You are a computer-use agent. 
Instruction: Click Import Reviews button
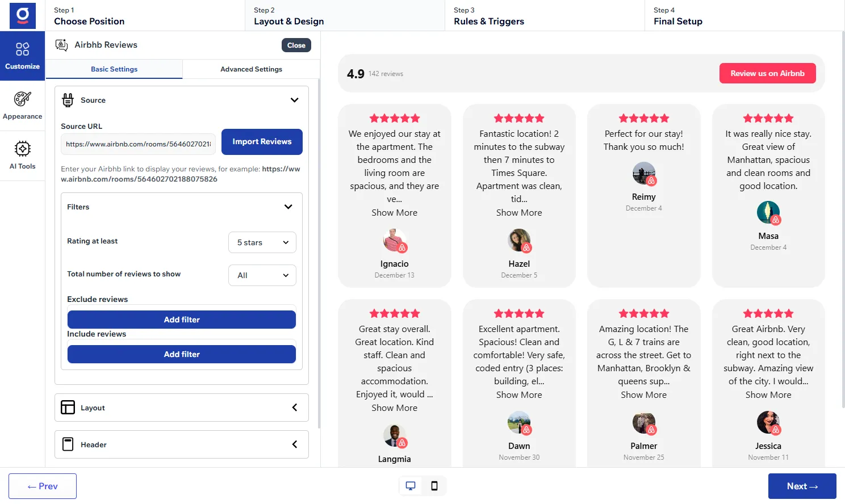(262, 142)
